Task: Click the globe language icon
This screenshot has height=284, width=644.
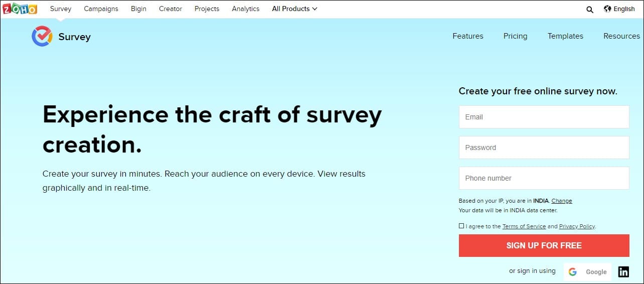Action: pos(607,9)
